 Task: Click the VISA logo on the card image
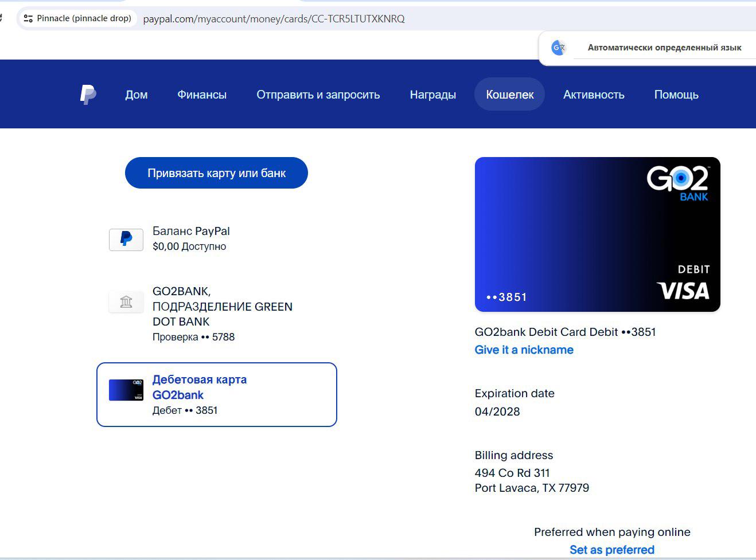(x=683, y=291)
